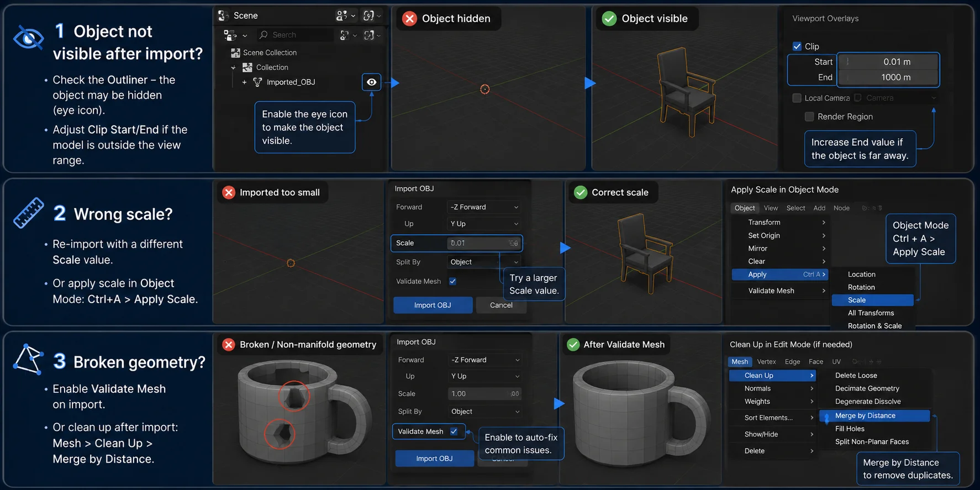
Task: Click the Clip End 1000 m field
Action: (888, 77)
